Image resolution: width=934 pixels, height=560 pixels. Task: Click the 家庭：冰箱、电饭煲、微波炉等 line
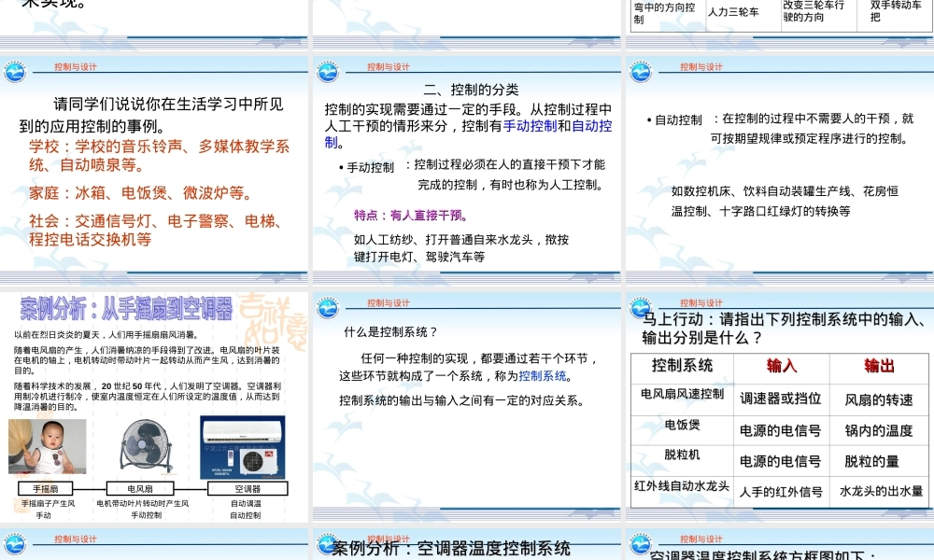click(140, 193)
